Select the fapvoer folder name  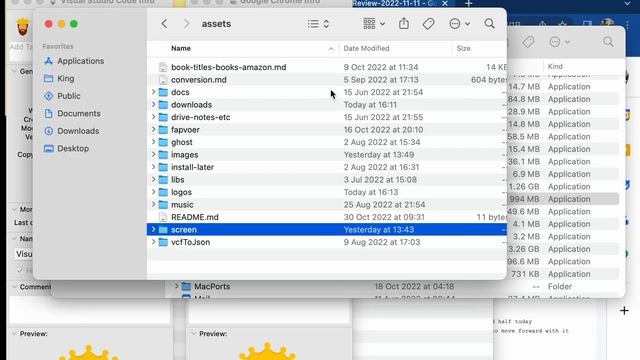click(185, 130)
